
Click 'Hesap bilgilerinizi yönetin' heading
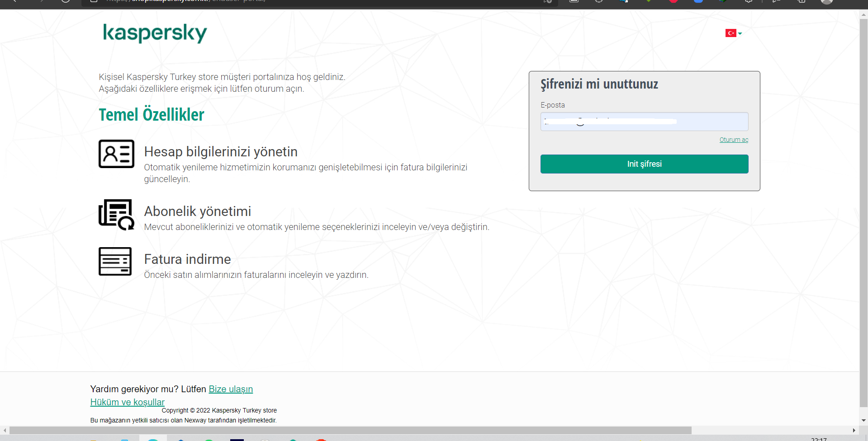pyautogui.click(x=221, y=152)
